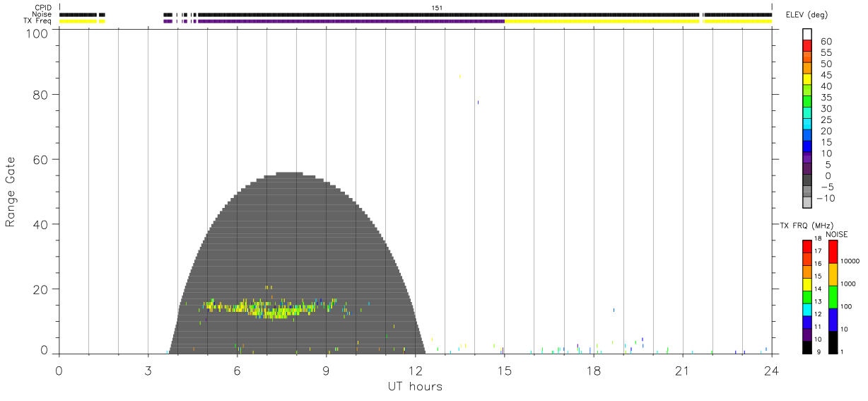
Task: Pick the cyan 20–25 degree elevation swatch
Action: click(x=807, y=124)
